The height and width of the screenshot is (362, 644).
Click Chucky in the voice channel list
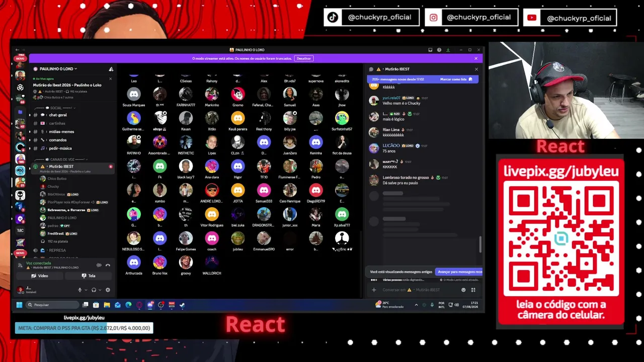coord(53,187)
